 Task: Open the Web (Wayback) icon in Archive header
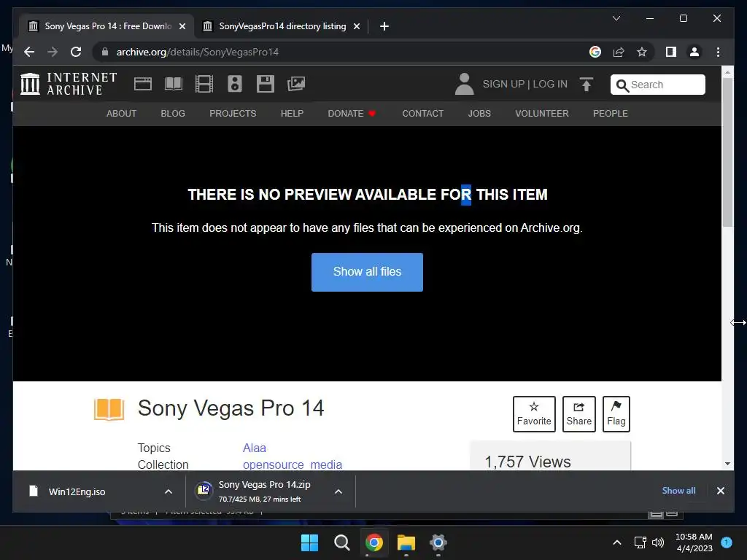[x=142, y=84]
